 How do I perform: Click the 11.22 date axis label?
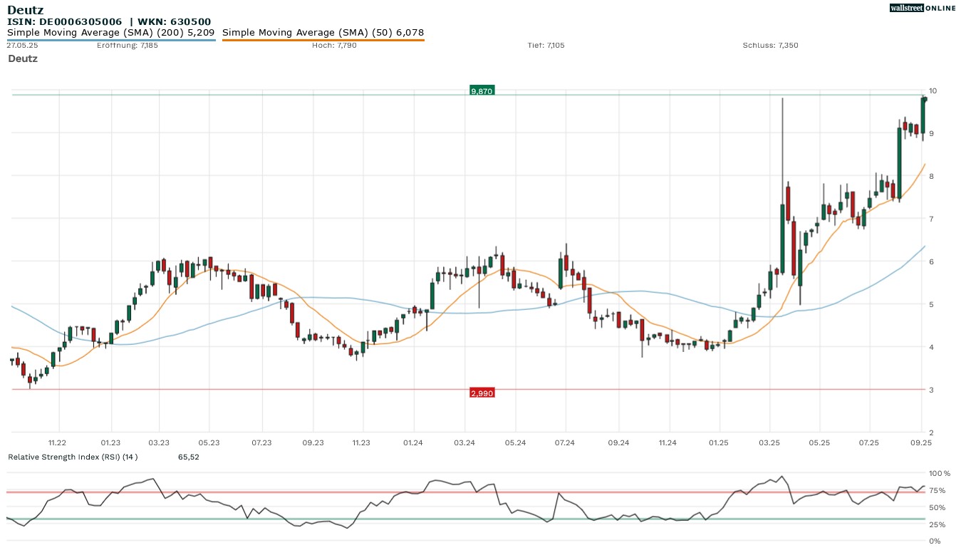click(58, 442)
